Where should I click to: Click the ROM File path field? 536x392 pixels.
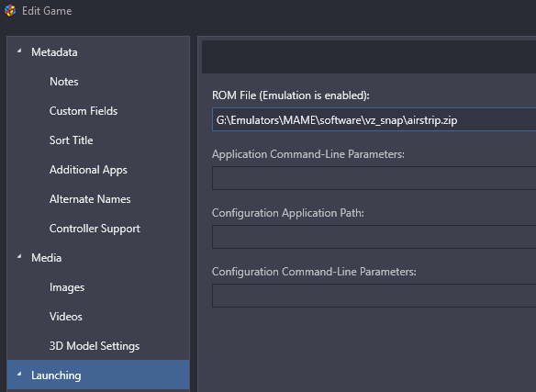(374, 119)
